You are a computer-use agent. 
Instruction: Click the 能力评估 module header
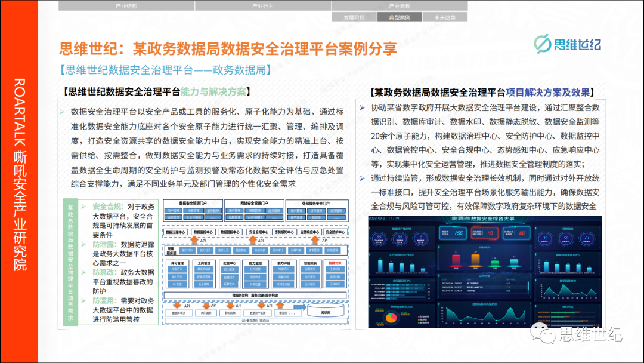(284, 263)
